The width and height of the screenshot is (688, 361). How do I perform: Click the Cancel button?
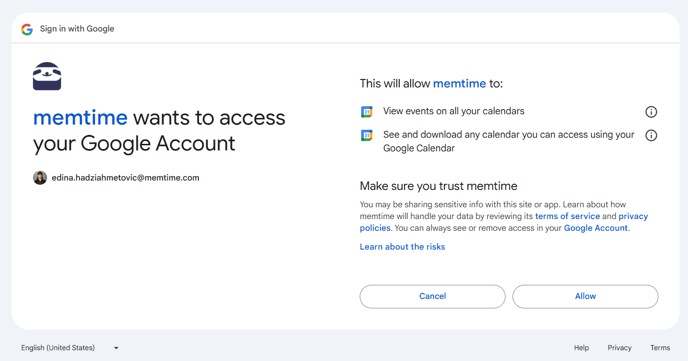click(433, 297)
